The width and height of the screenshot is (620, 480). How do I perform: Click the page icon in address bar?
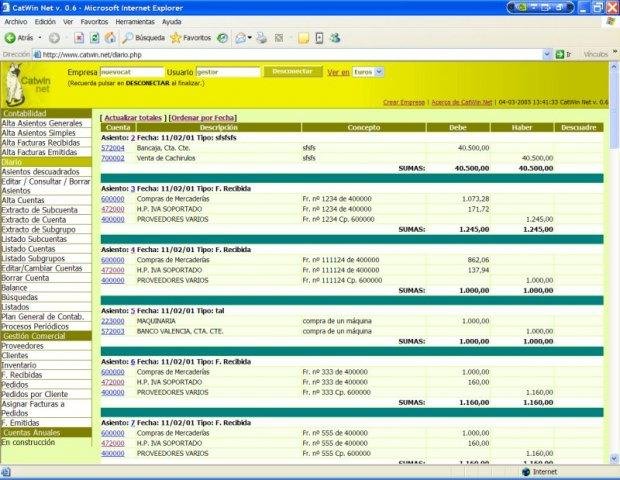pos(38,55)
